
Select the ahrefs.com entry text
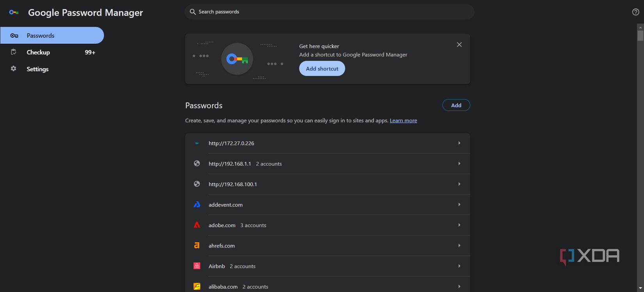coord(222,245)
